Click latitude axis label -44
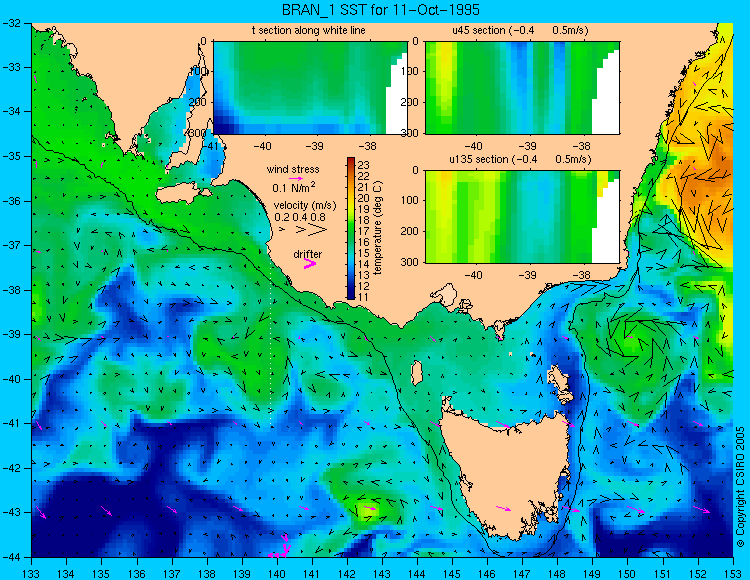The height and width of the screenshot is (580, 750). pyautogui.click(x=11, y=557)
